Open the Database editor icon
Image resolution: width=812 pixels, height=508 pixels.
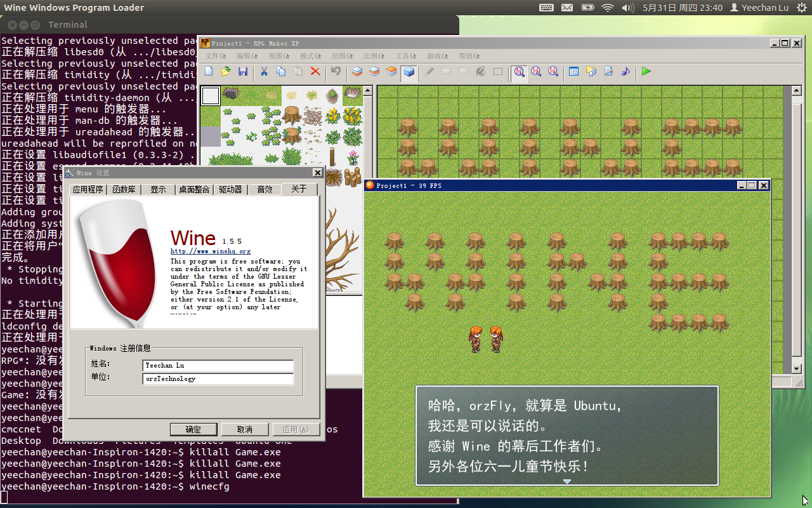coord(574,72)
